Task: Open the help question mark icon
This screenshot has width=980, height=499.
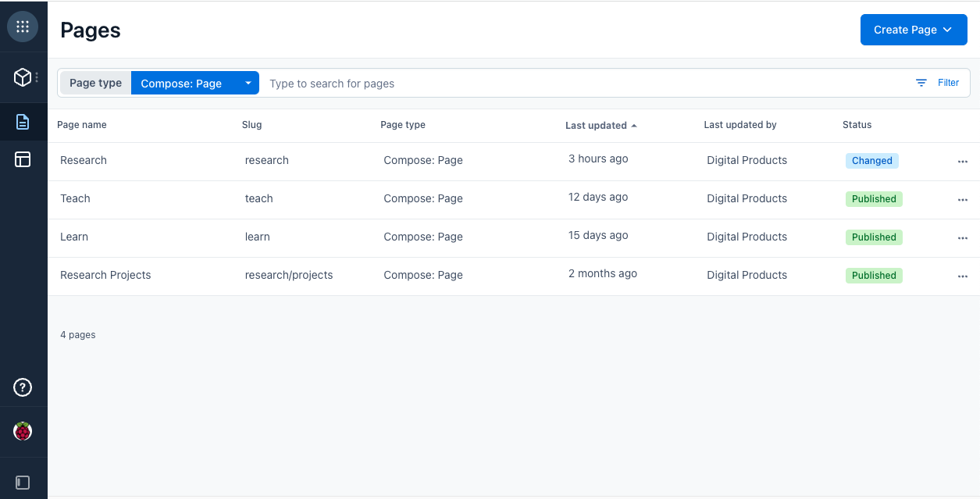Action: point(23,387)
